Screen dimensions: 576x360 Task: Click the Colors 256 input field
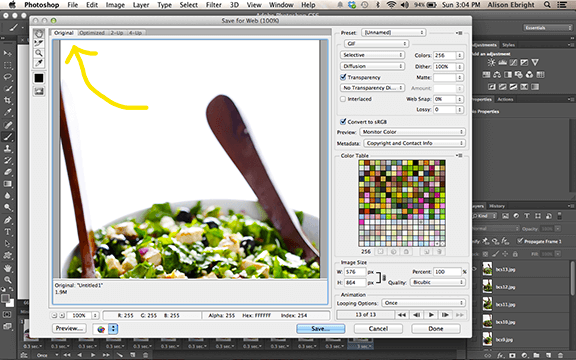pyautogui.click(x=444, y=55)
